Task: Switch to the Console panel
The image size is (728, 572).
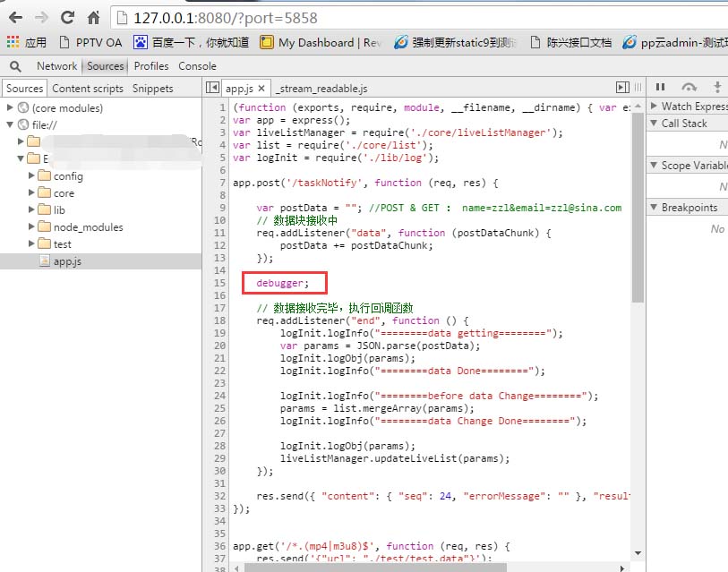Action: pyautogui.click(x=197, y=66)
